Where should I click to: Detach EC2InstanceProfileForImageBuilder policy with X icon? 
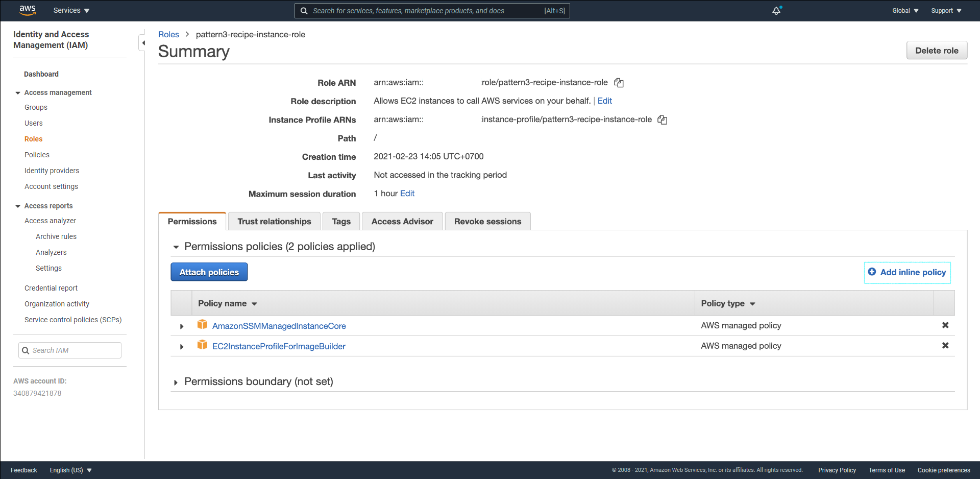pyautogui.click(x=945, y=346)
